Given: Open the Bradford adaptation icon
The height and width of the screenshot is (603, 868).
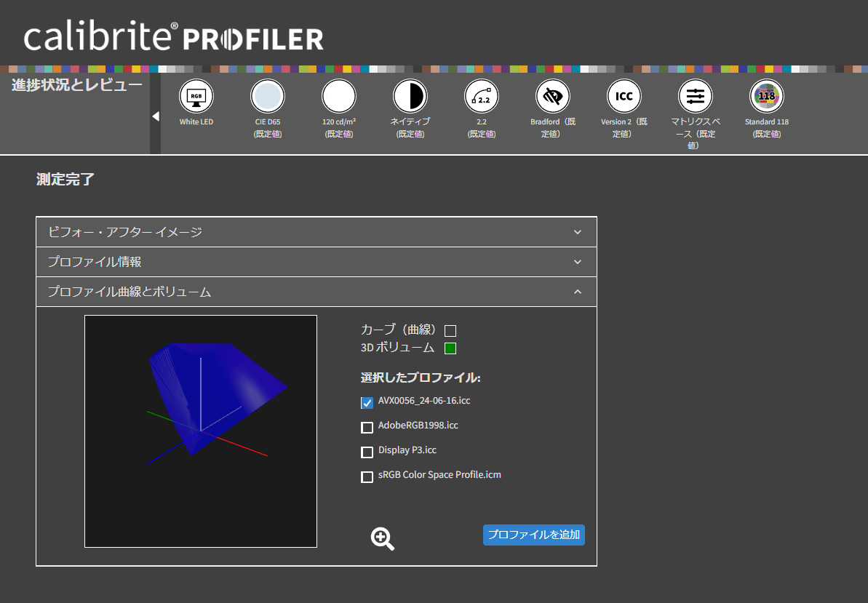Looking at the screenshot, I should pos(552,96).
